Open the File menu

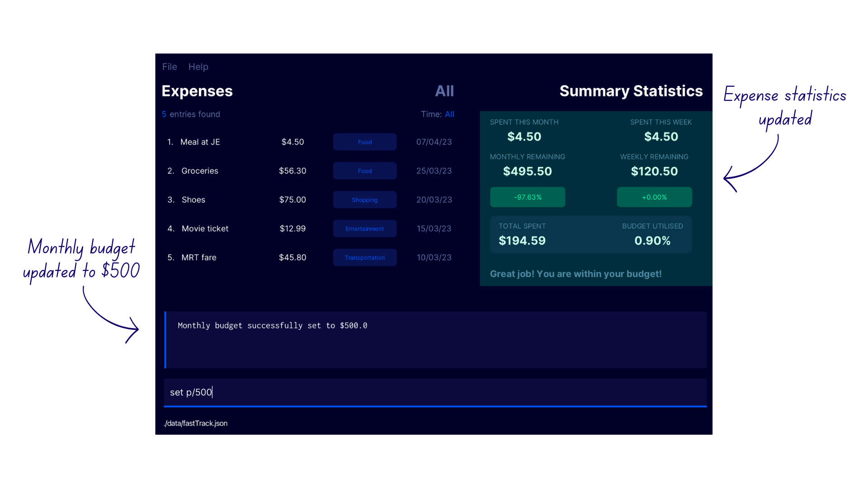(170, 67)
